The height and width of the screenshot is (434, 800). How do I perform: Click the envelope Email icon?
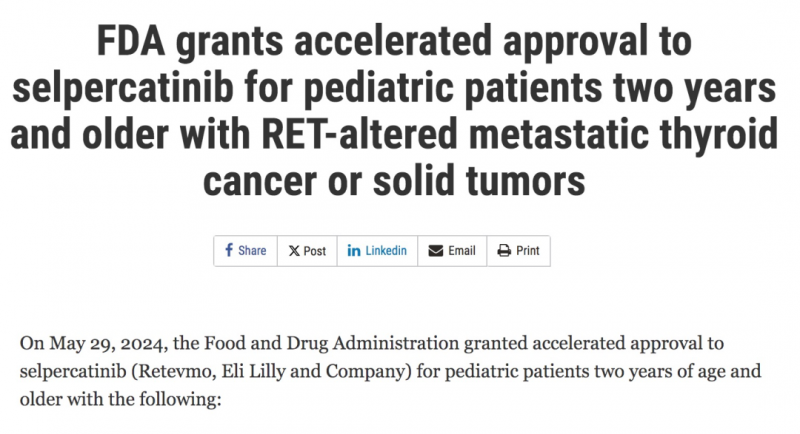[x=435, y=250]
